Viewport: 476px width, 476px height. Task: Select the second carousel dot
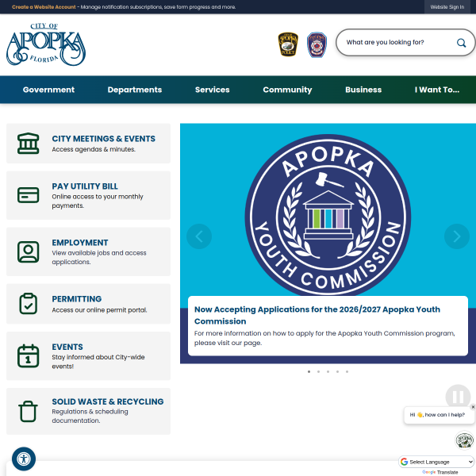click(x=318, y=371)
